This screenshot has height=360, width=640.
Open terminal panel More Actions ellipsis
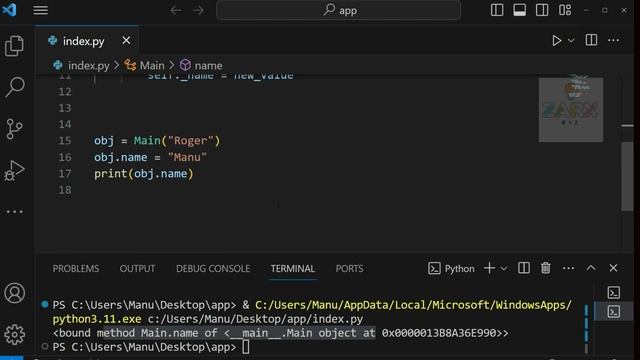click(568, 268)
